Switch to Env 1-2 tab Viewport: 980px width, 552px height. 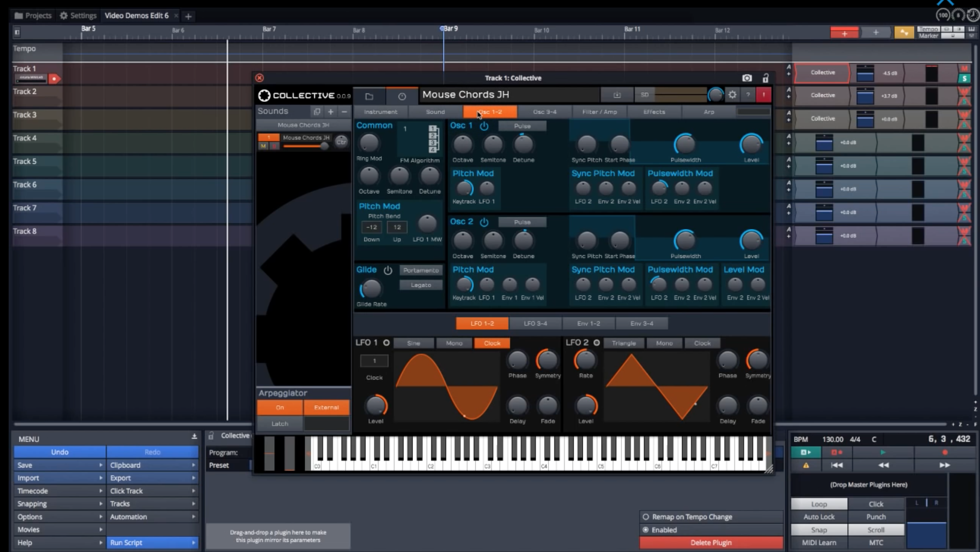[588, 324]
